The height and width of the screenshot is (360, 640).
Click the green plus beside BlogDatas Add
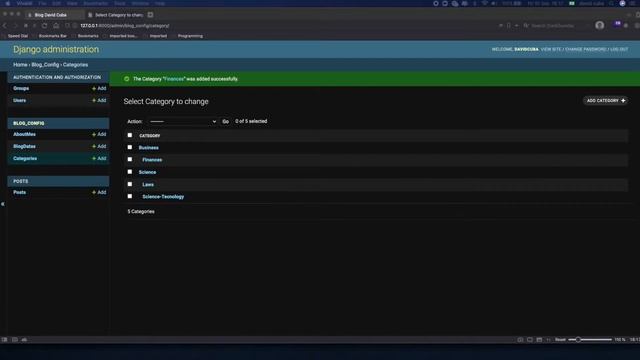click(94, 146)
